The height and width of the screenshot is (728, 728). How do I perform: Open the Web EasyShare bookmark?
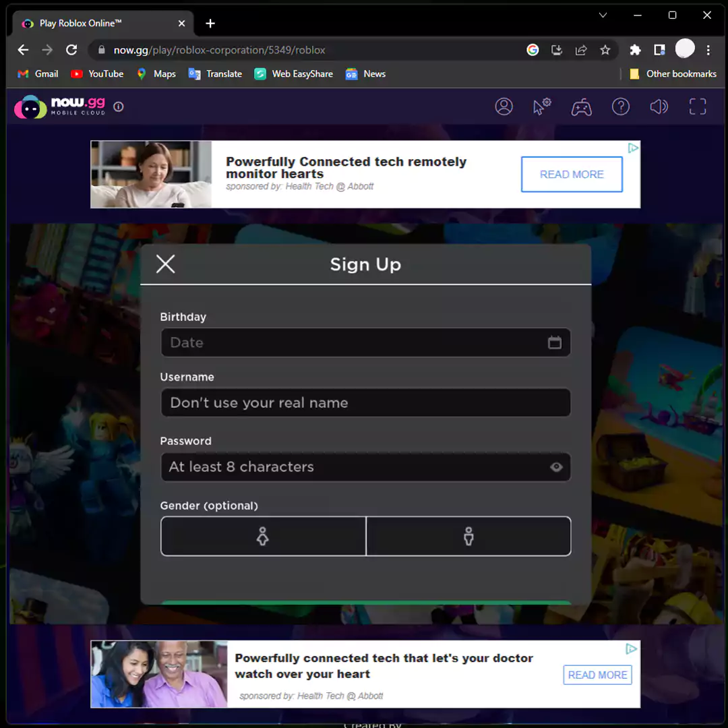[293, 74]
